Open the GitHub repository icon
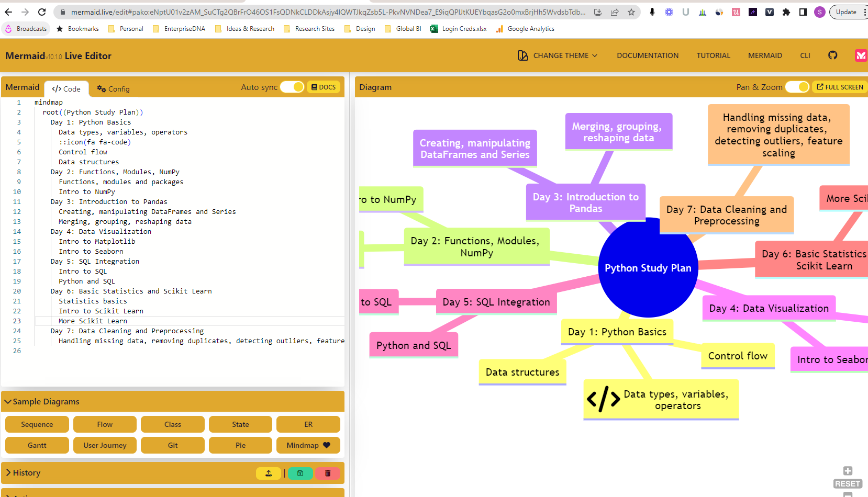This screenshot has height=497, width=868. pyautogui.click(x=832, y=55)
